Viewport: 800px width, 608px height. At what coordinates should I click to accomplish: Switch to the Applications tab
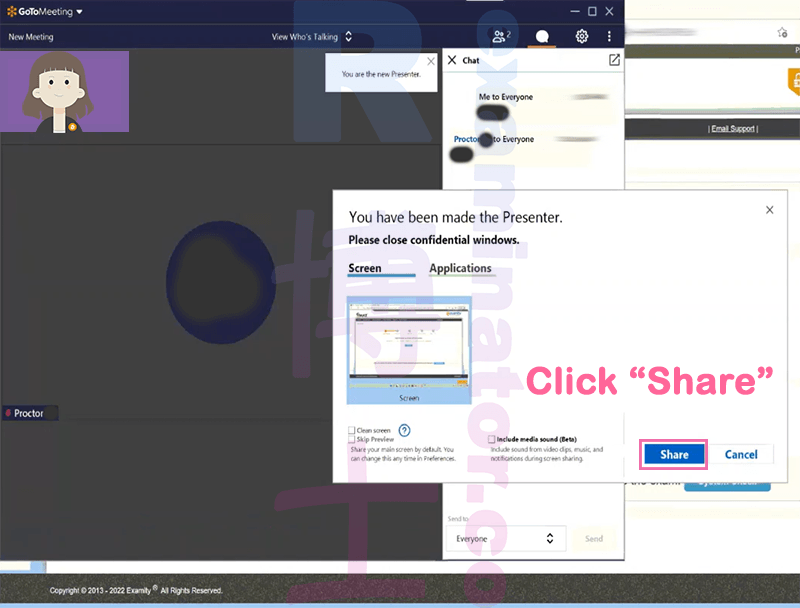[x=460, y=268]
